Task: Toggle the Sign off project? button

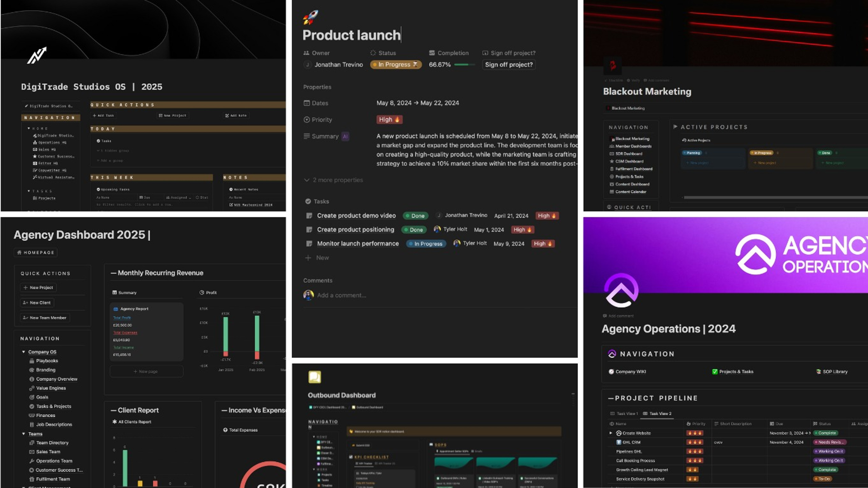Action: click(x=508, y=64)
